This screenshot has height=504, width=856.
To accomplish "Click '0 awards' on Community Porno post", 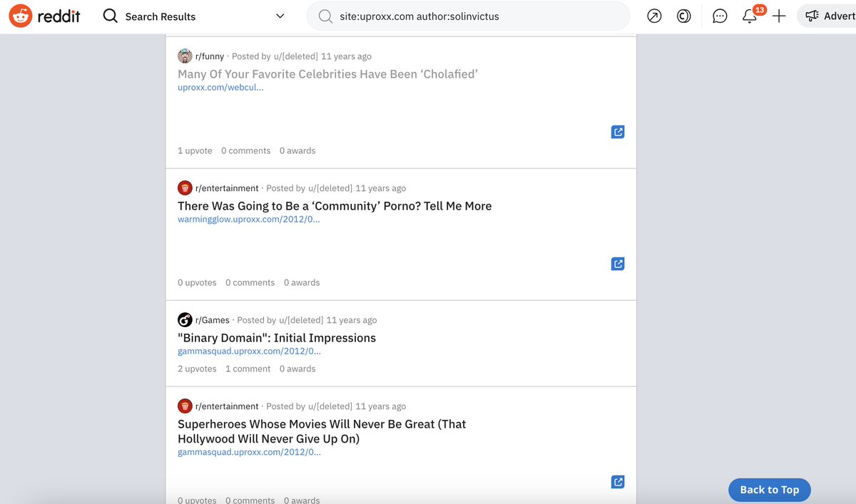I will pos(302,282).
